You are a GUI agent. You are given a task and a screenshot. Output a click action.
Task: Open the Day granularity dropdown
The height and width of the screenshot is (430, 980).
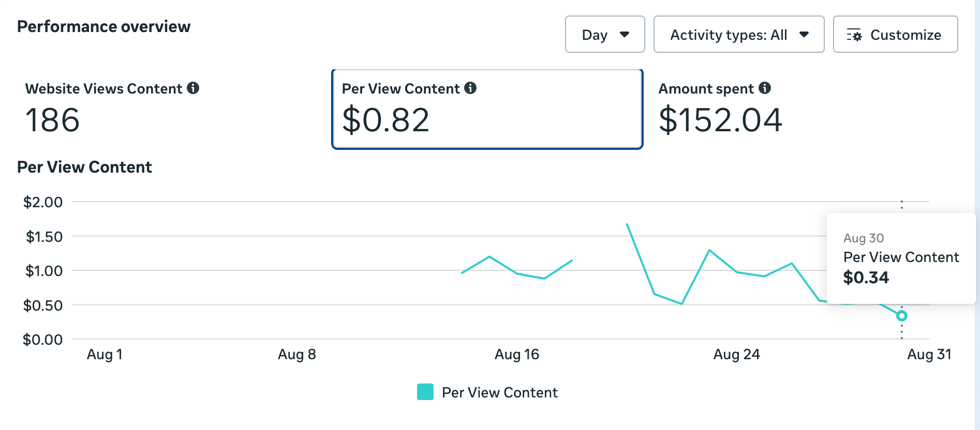604,35
